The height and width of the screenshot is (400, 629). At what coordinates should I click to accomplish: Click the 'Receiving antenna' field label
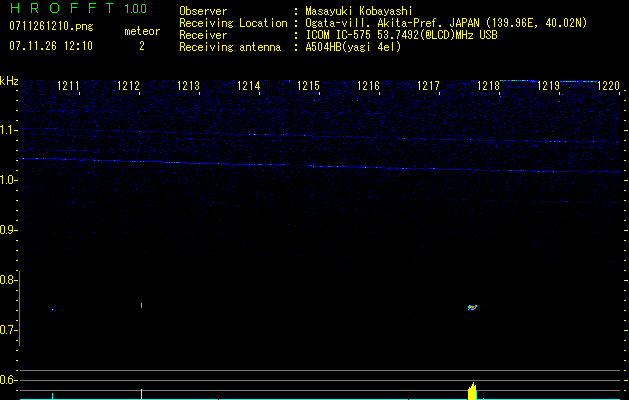(x=230, y=47)
